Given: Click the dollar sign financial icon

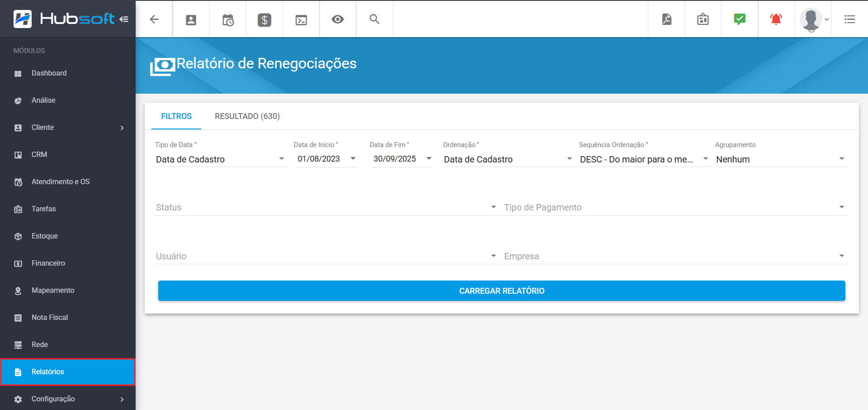Looking at the screenshot, I should click(x=264, y=19).
